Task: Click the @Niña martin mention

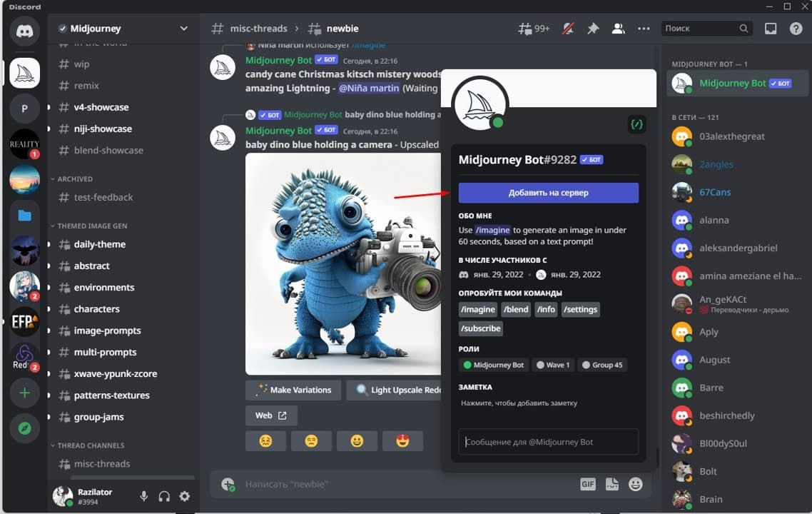Action: pyautogui.click(x=369, y=88)
